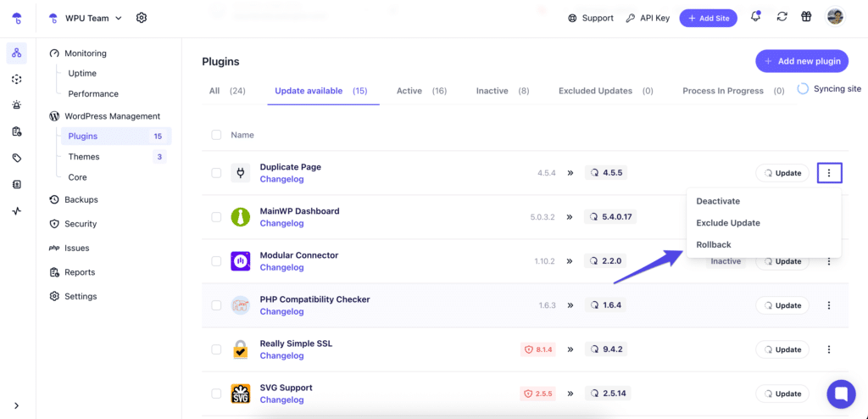Update the Really Simple SSL plugin
This screenshot has width=868, height=419.
click(x=782, y=349)
